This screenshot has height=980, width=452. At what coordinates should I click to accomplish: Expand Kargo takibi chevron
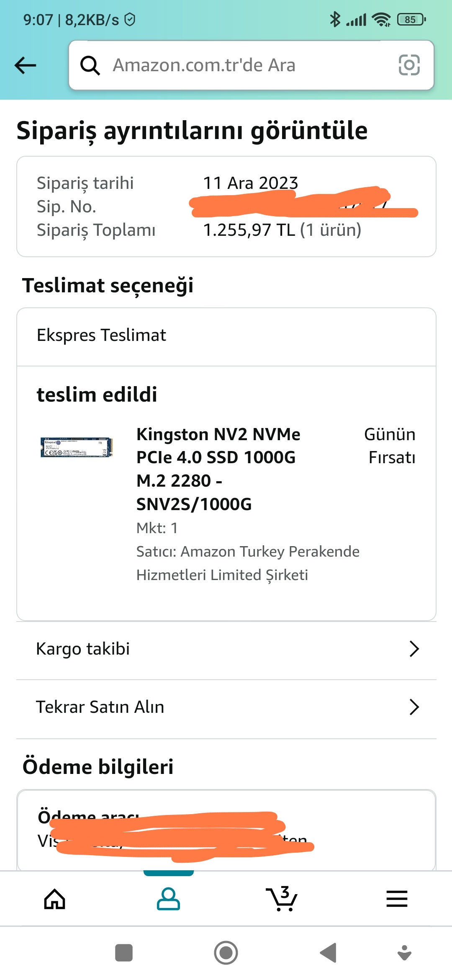[414, 649]
